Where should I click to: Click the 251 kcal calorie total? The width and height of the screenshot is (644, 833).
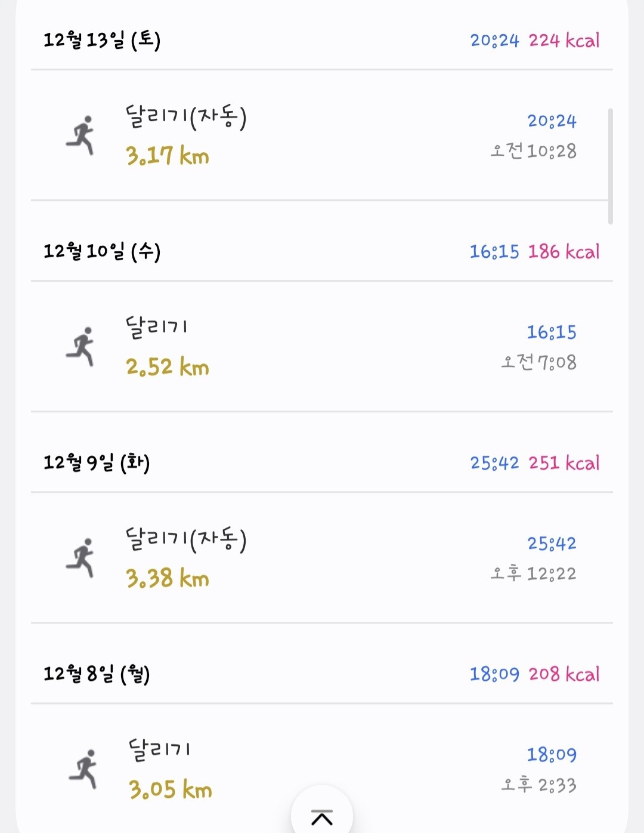(x=564, y=463)
